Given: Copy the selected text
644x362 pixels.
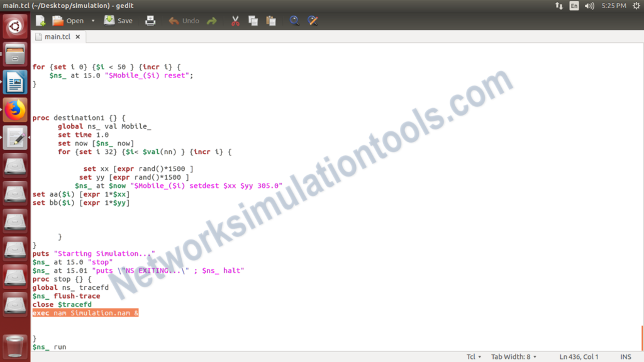Looking at the screenshot, I should 253,20.
